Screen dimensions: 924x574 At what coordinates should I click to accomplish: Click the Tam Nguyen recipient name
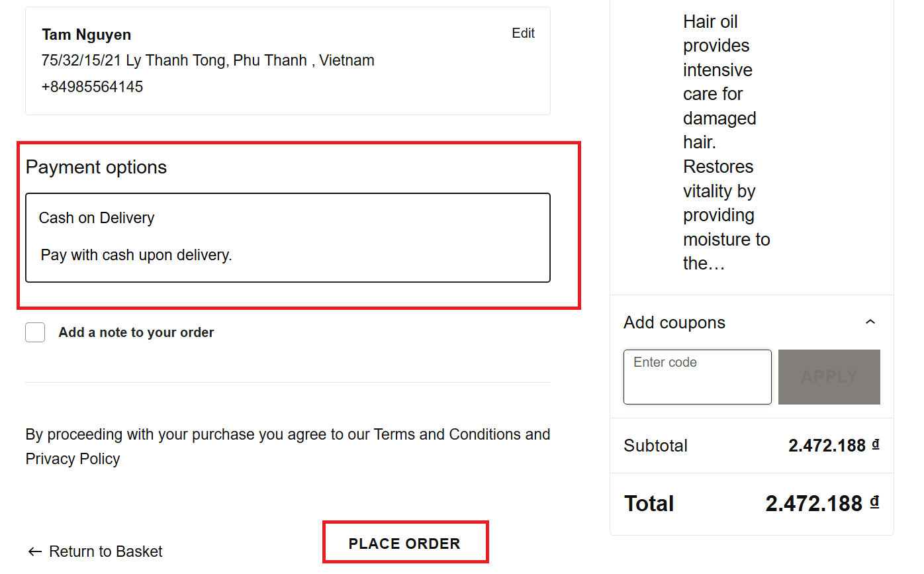coord(86,34)
